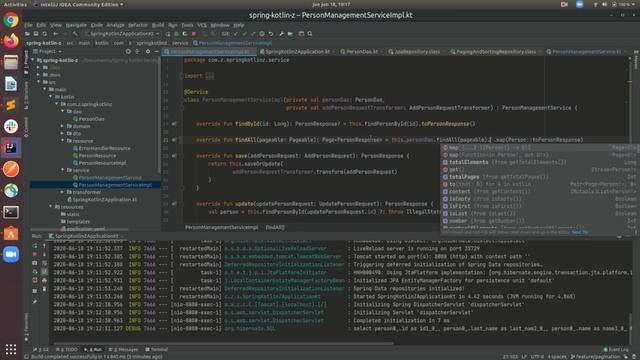Click the VCS history clock icon
The image size is (640, 360).
coord(262,34)
